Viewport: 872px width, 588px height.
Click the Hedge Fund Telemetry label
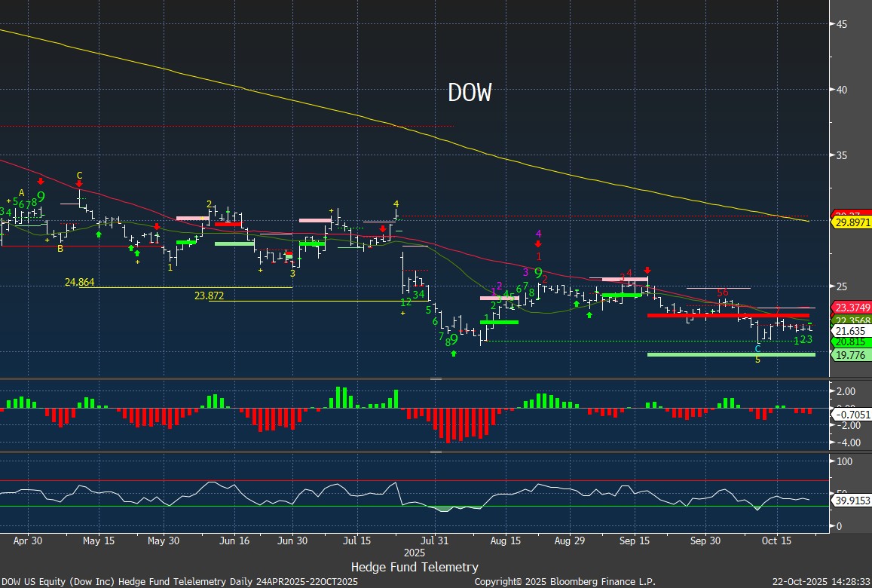click(x=415, y=567)
